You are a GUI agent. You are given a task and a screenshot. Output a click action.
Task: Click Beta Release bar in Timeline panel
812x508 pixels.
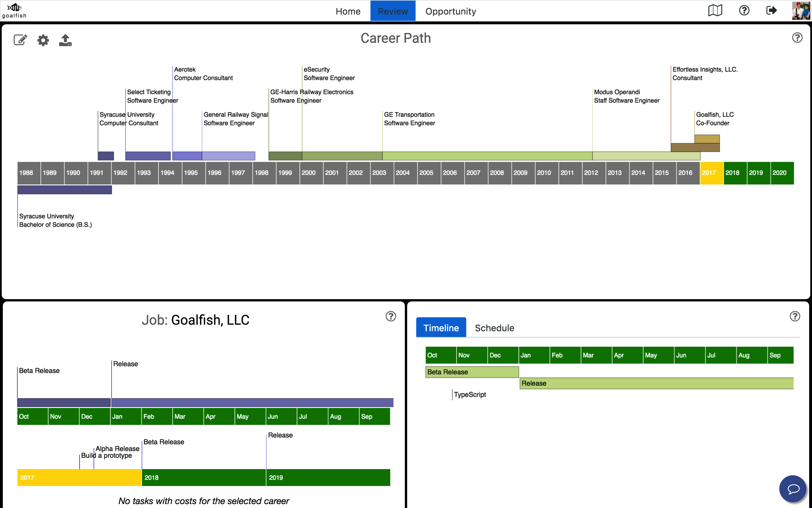pos(472,372)
